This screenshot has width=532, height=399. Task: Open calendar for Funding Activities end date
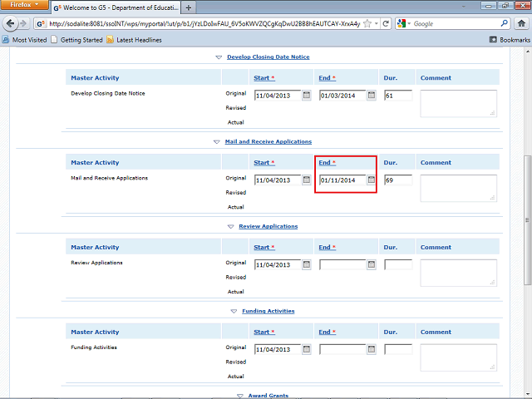coord(372,349)
